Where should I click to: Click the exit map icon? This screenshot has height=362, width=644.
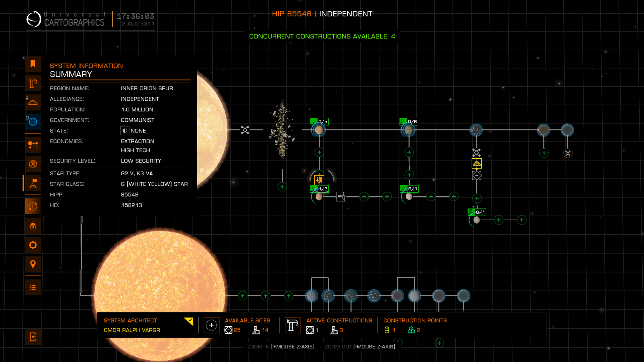click(x=33, y=337)
